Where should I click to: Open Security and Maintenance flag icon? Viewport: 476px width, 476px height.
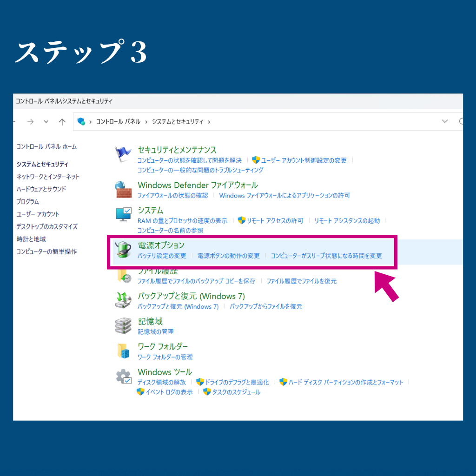click(123, 154)
